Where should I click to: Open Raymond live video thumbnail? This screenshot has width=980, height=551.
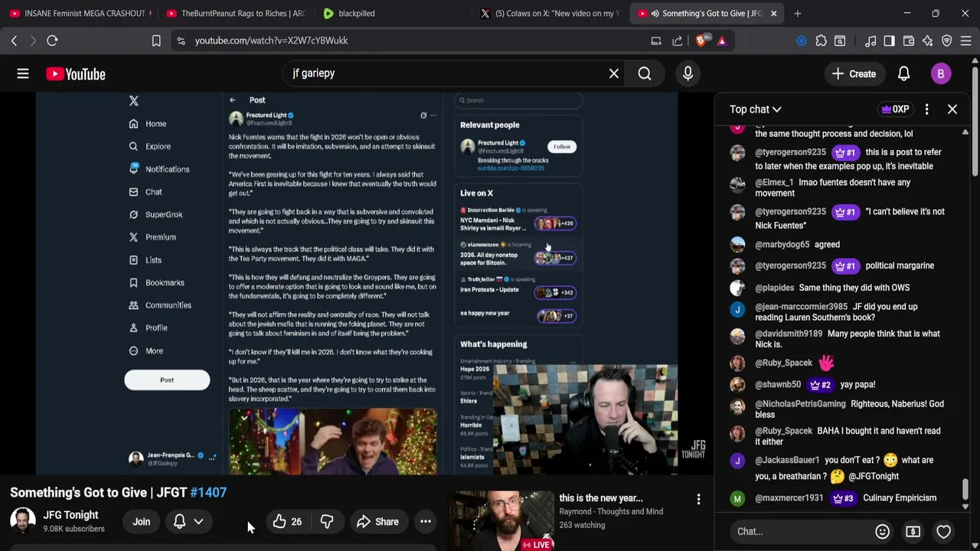(x=501, y=520)
